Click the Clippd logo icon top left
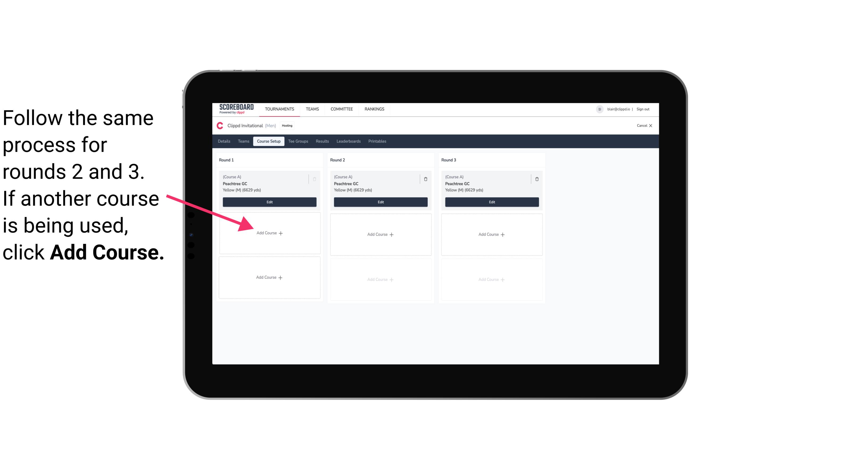Screen dimensions: 868x467 [x=220, y=125]
